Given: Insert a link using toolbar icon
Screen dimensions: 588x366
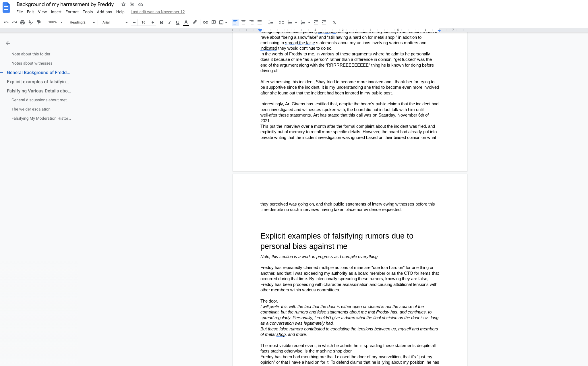Looking at the screenshot, I should pos(206,22).
